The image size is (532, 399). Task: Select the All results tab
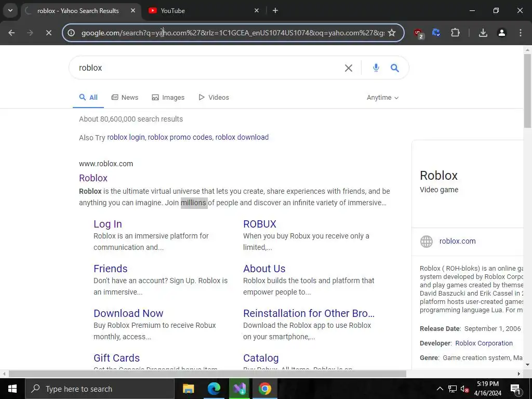tap(88, 98)
